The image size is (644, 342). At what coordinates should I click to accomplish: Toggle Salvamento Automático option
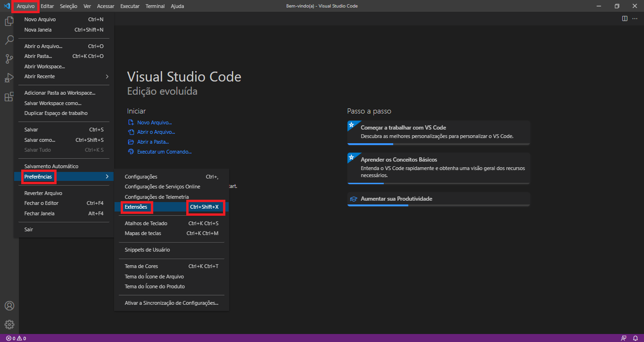pyautogui.click(x=64, y=166)
